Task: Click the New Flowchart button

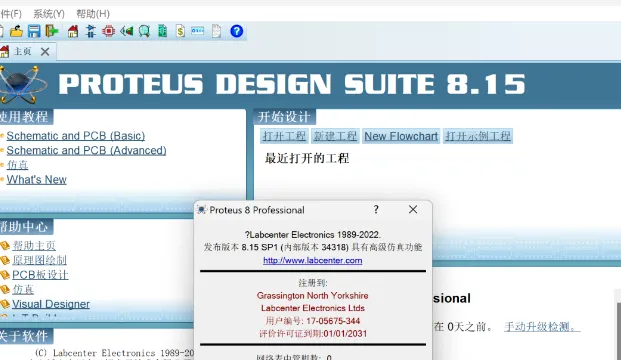Action: 401,136
